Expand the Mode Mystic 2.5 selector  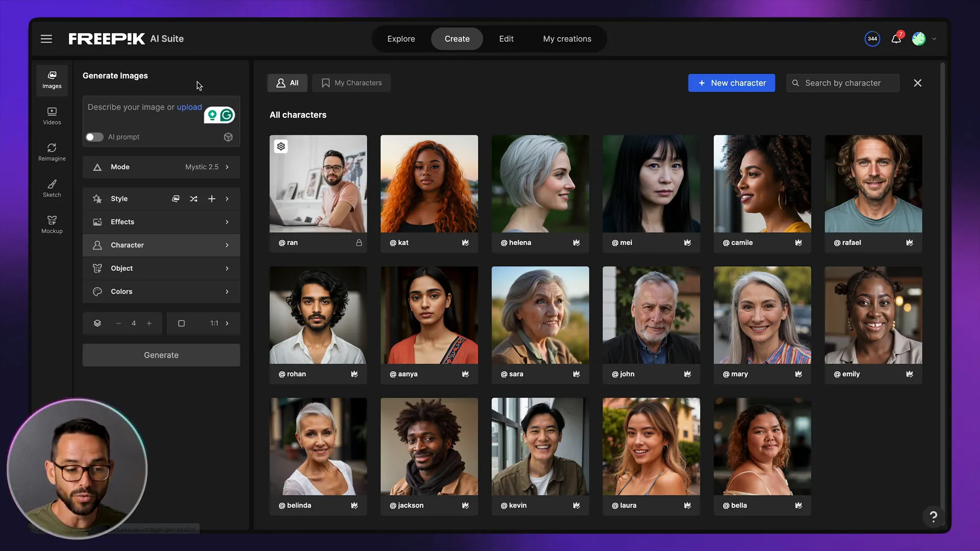point(161,167)
